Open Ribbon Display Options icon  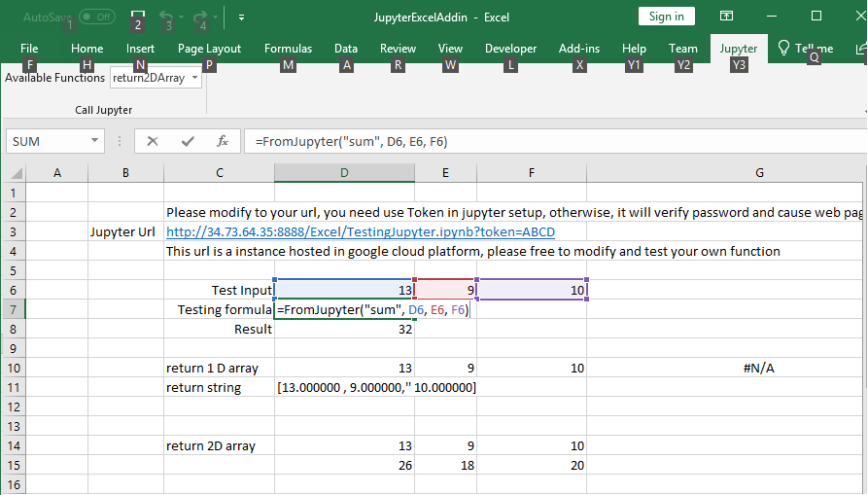[x=726, y=17]
